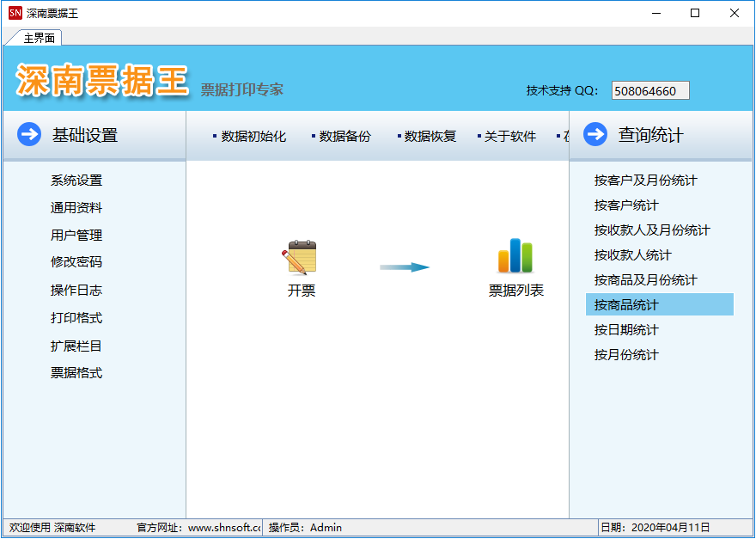This screenshot has height=539, width=756.
Task: Click the 技术支持 QQ label
Action: point(562,91)
